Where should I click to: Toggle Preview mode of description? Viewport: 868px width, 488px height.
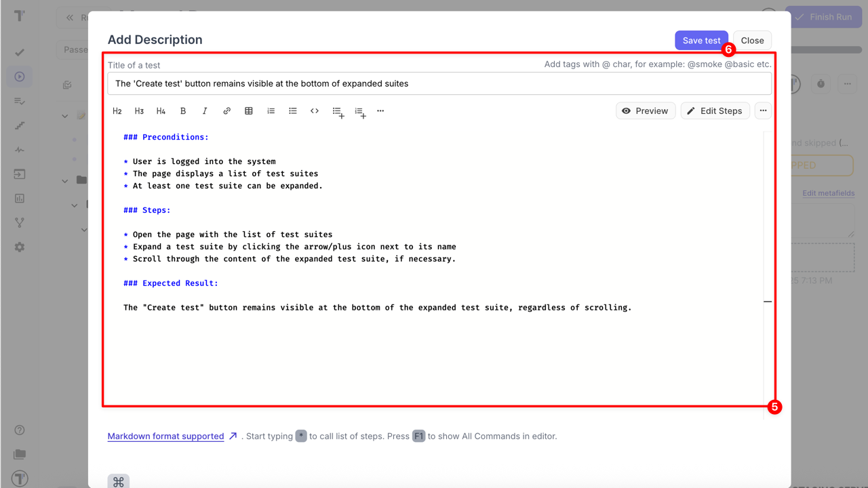[645, 110]
